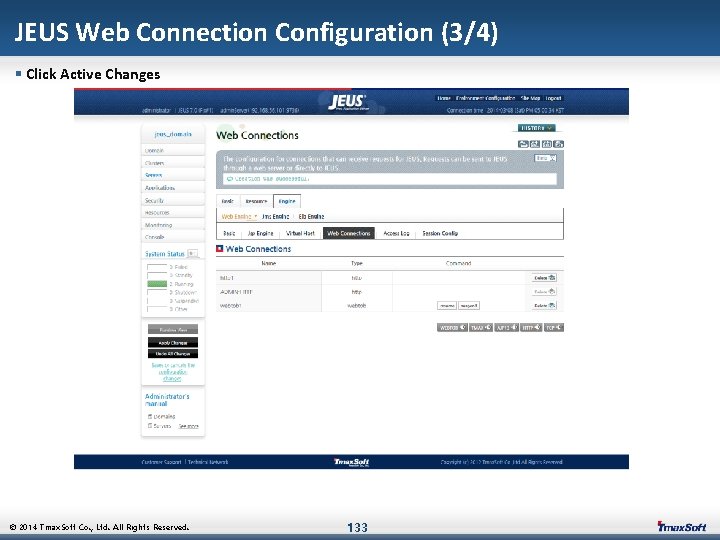Add a WEBTOB connection
Image resolution: width=720 pixels, height=540 pixels.
[x=452, y=327]
